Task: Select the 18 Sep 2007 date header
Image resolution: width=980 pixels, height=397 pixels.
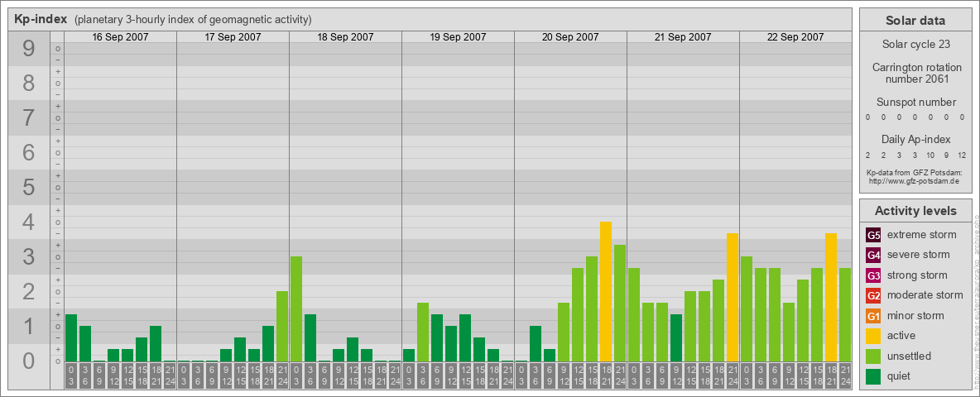Action: pyautogui.click(x=345, y=37)
